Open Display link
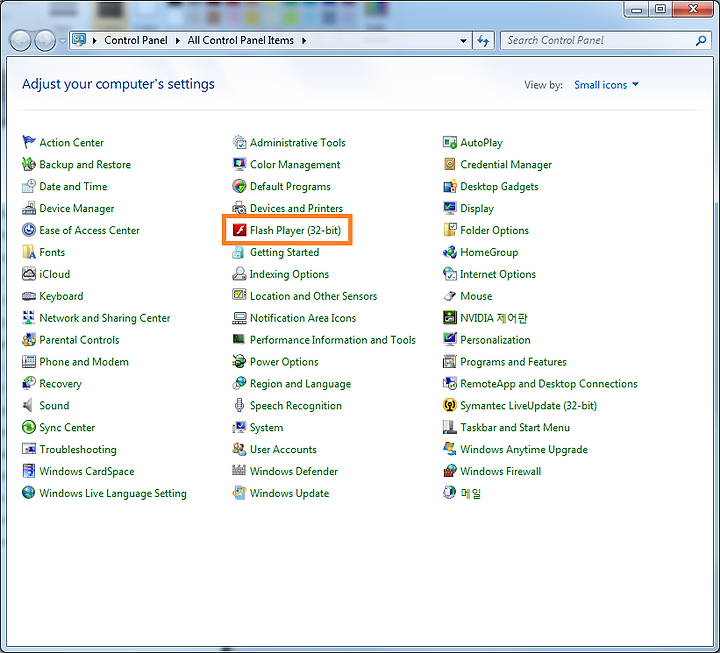This screenshot has width=720, height=653. click(x=477, y=208)
